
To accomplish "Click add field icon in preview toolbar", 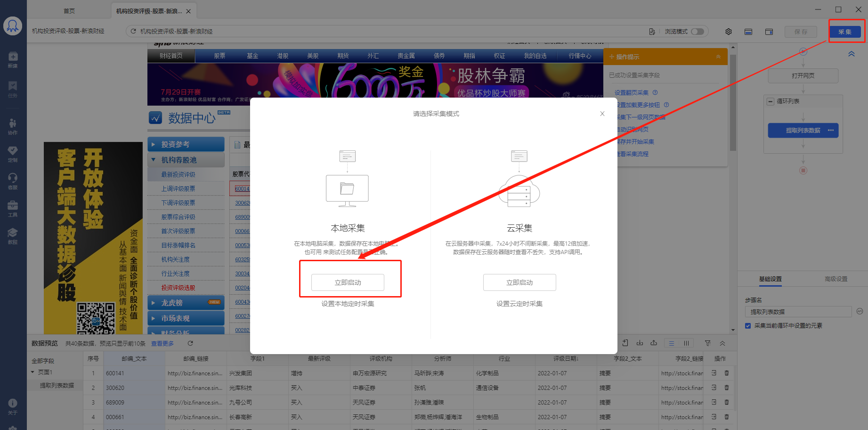I will point(625,343).
